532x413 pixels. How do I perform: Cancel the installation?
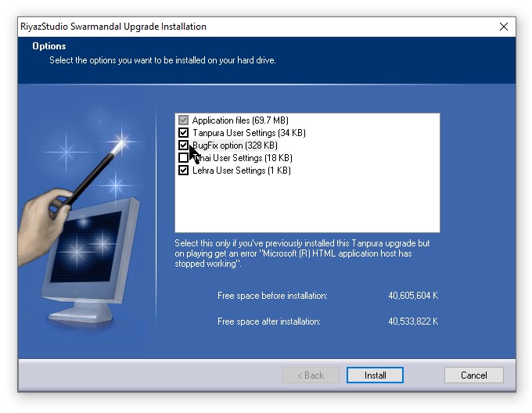[473, 375]
